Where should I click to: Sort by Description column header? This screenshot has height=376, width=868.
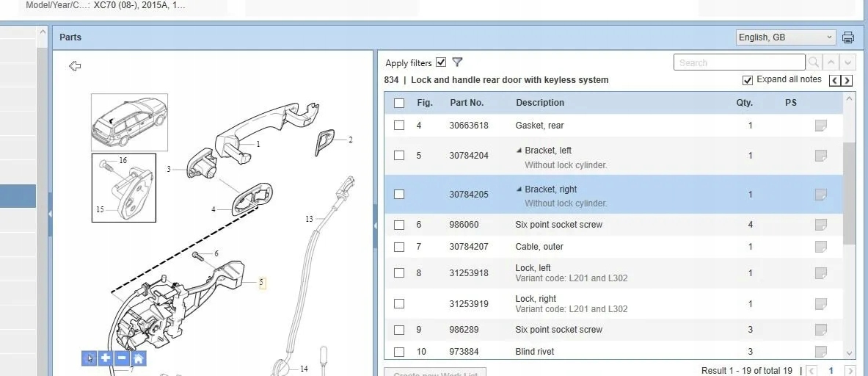point(540,103)
